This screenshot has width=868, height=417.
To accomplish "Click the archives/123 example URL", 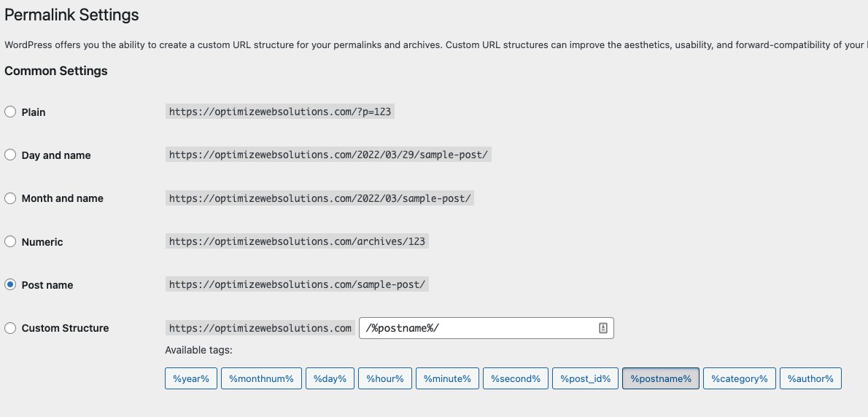I will 297,241.
